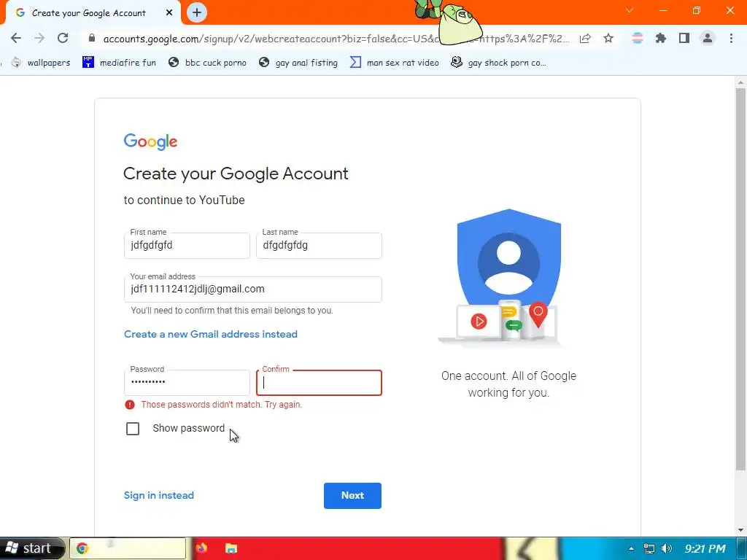Enable the Show password checkbox
This screenshot has width=747, height=560.
point(133,429)
